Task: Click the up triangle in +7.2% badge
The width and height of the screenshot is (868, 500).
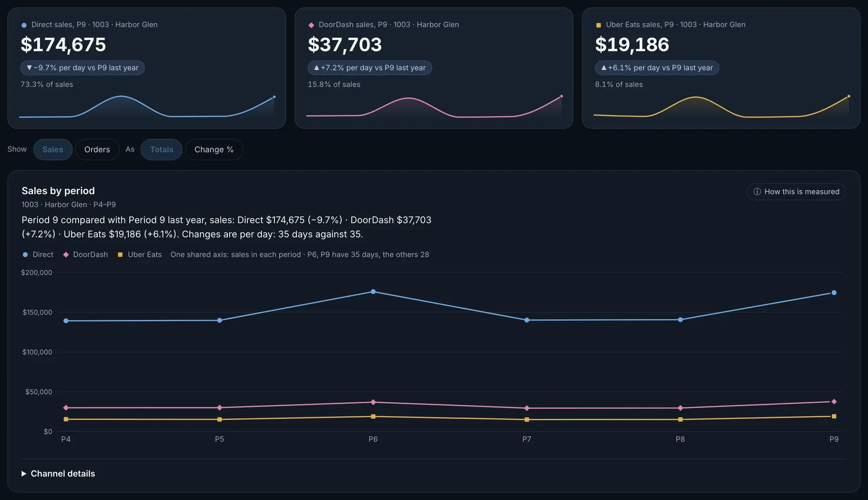Action: click(x=316, y=68)
